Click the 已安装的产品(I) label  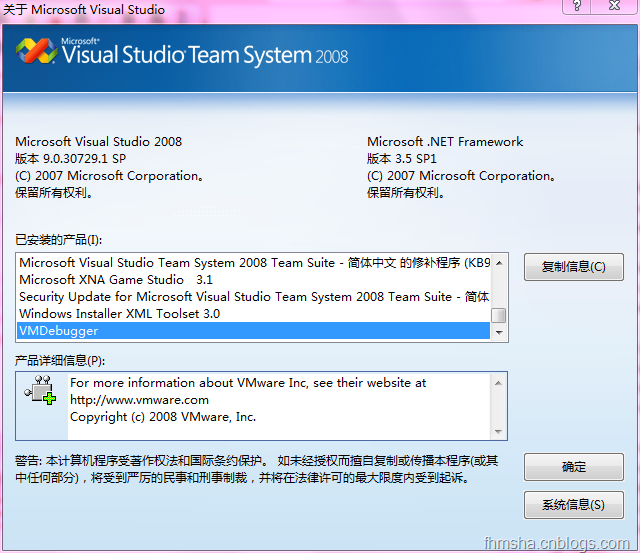58,240
